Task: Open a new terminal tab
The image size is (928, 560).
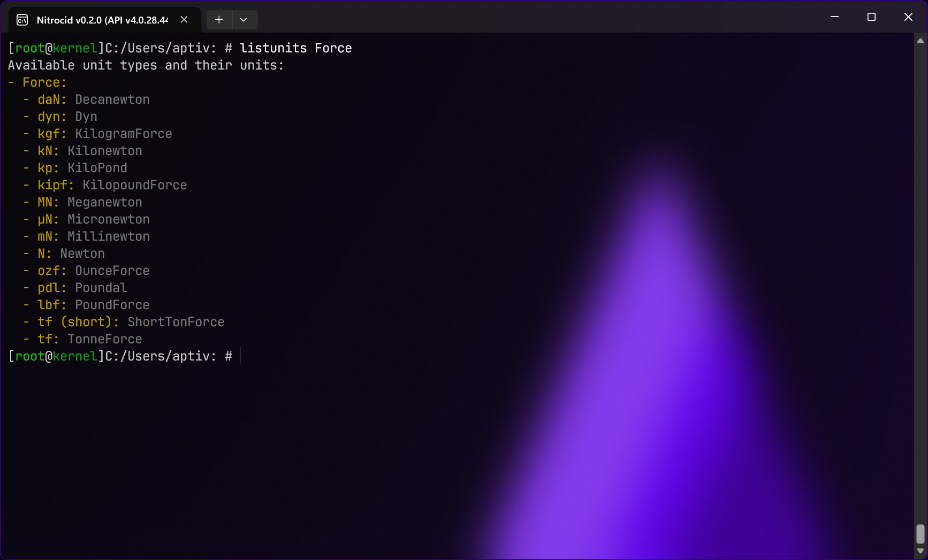Action: pyautogui.click(x=219, y=20)
